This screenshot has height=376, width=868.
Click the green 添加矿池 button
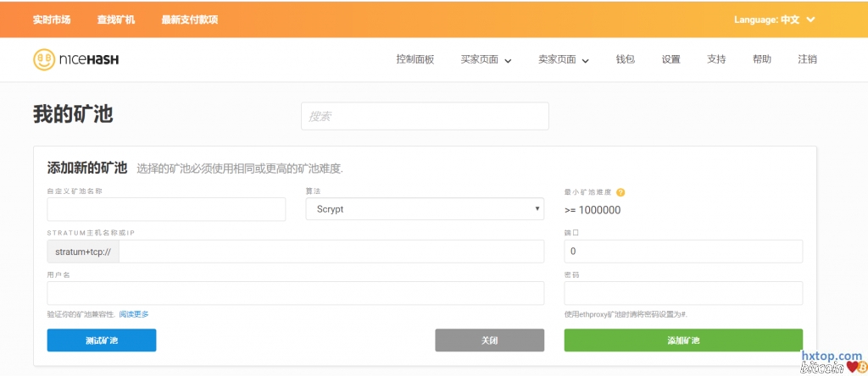tap(683, 340)
